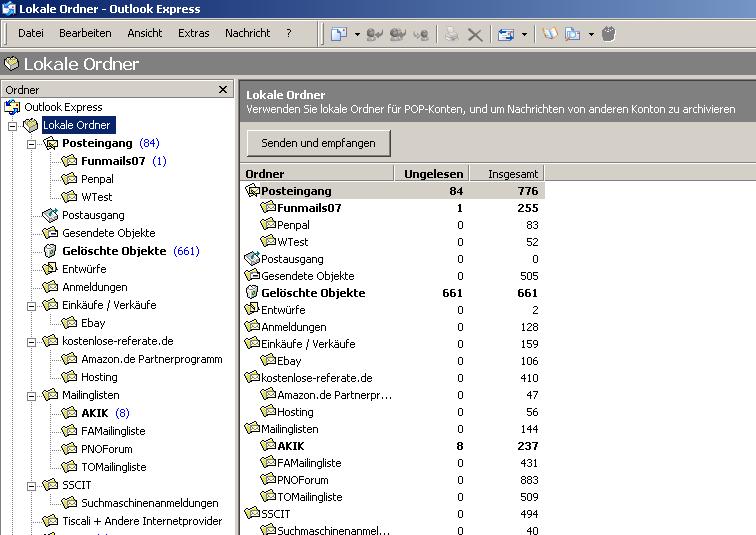Click SSCIT folder icon in list
The height and width of the screenshot is (535, 756).
coord(252,513)
